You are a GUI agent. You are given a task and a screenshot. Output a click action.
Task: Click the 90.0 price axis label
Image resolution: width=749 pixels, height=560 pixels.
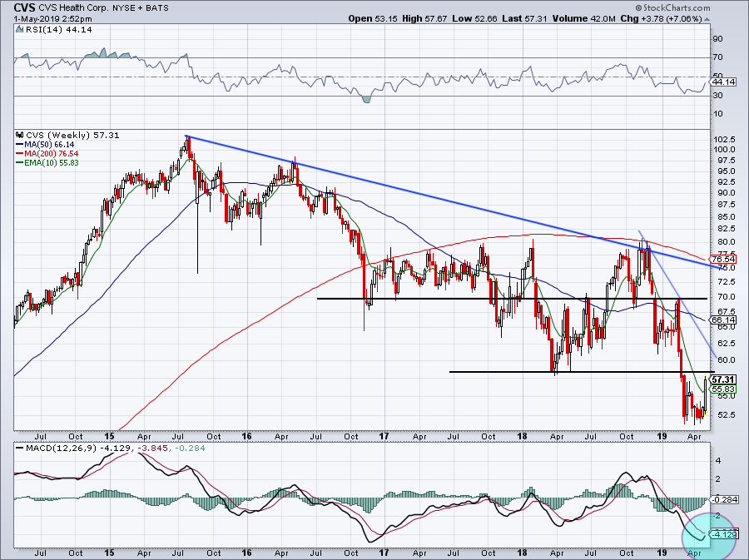click(725, 193)
